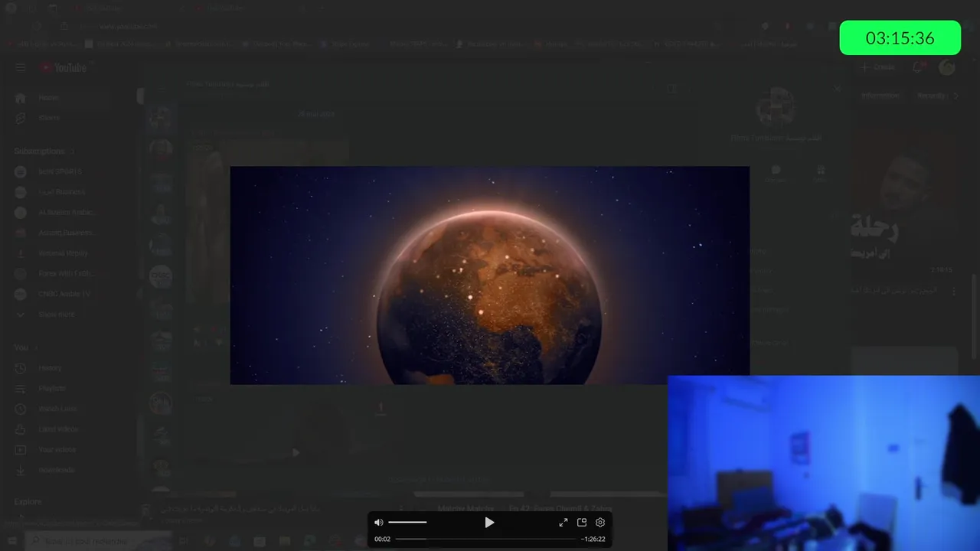
Task: Open Shorts in YouTube sidebar
Action: [48, 118]
